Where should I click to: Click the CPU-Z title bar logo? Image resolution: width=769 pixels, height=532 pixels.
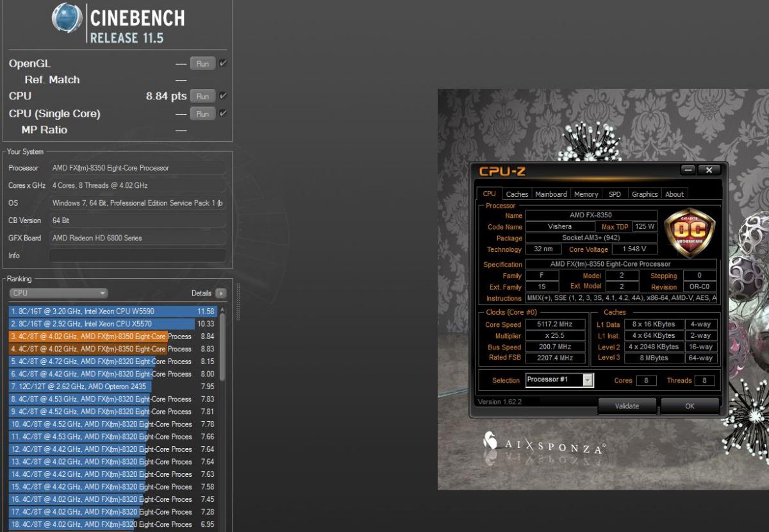(502, 171)
